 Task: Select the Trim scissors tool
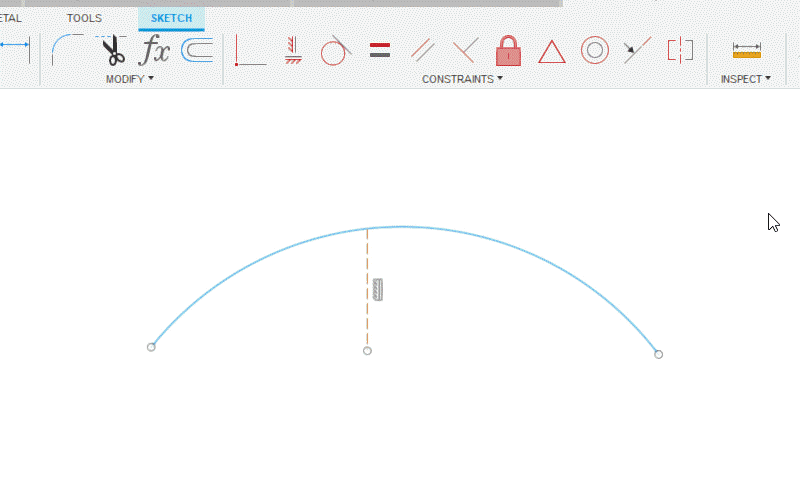pos(112,50)
